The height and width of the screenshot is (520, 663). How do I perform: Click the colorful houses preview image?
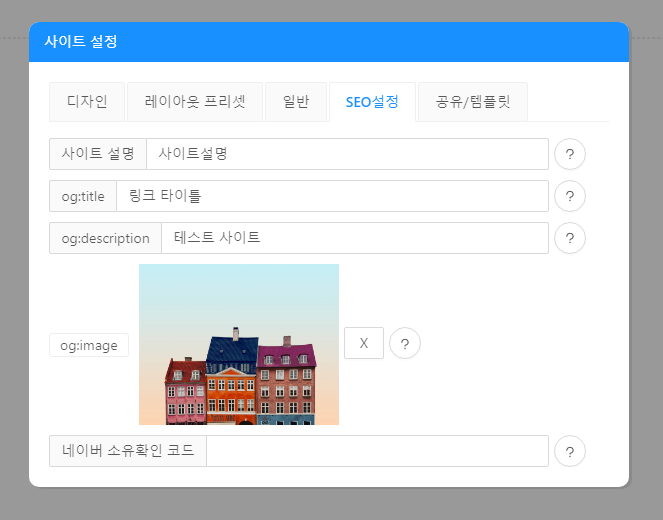(x=239, y=344)
